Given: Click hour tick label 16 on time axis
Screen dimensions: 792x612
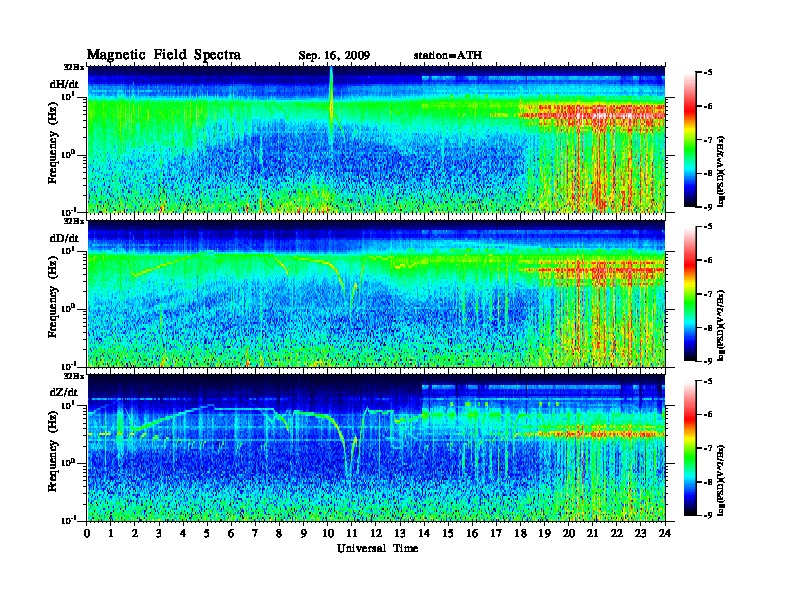Looking at the screenshot, I should 472,534.
